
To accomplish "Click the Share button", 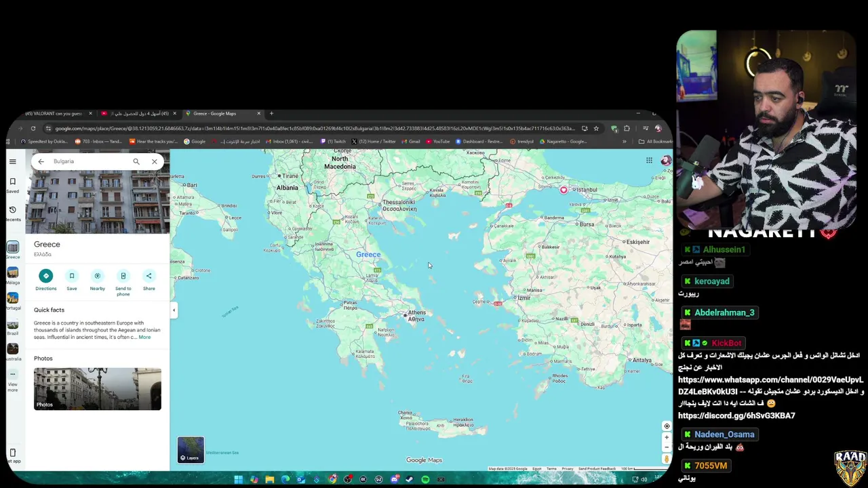I will 149,279.
